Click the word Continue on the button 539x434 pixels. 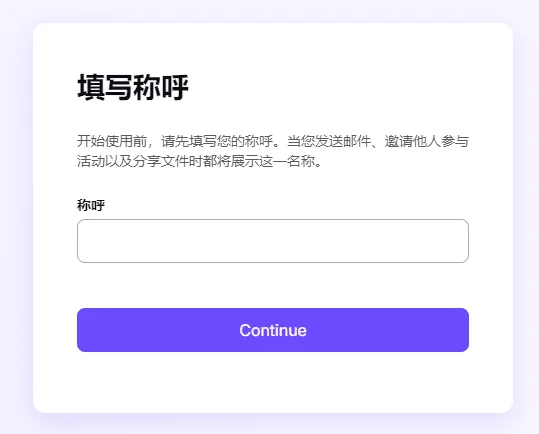pos(273,330)
